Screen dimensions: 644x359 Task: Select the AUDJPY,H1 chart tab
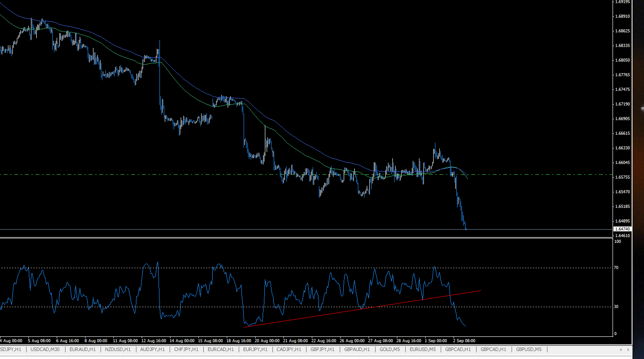152,350
